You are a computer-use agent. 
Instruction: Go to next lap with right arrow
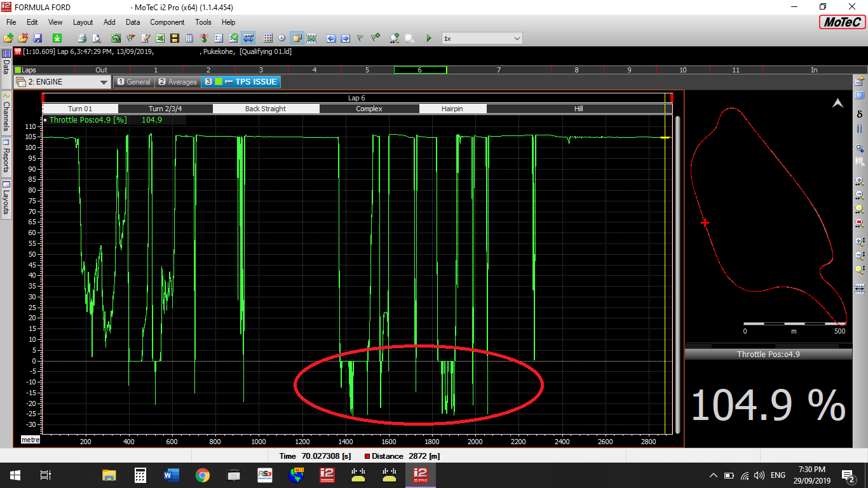point(346,38)
